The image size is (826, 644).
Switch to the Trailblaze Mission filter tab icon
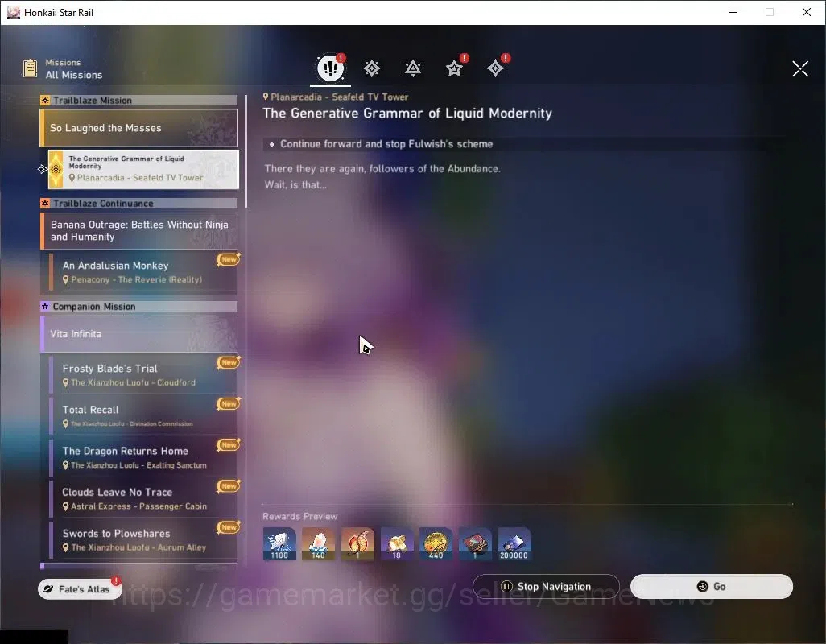pos(372,68)
